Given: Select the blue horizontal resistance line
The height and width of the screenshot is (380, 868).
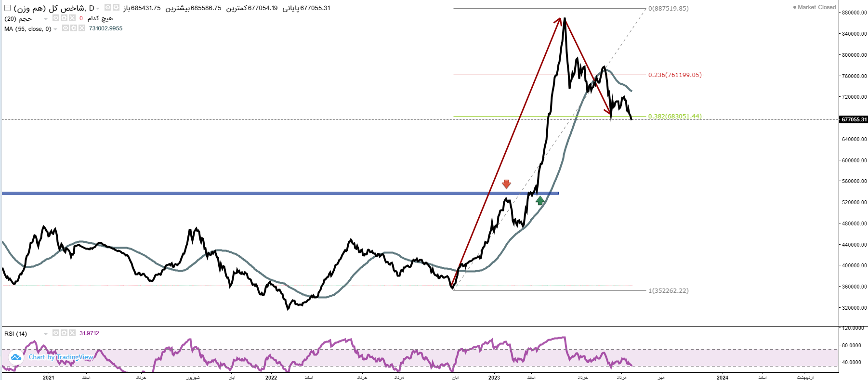Looking at the screenshot, I should [280, 193].
